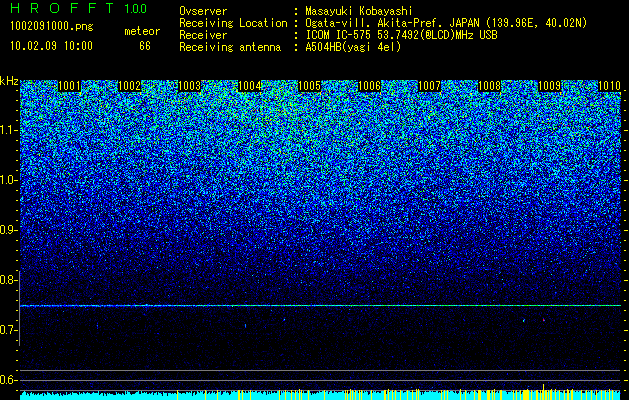Click the ICOM IC-575 53.7492 MHz USB text
This screenshot has height=400, width=629.
401,35
